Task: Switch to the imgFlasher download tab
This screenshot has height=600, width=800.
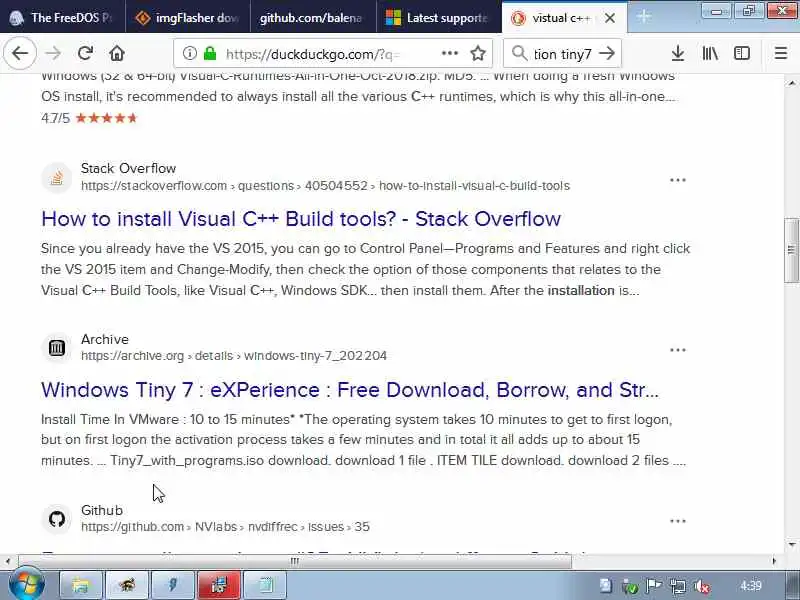Action: [188, 17]
